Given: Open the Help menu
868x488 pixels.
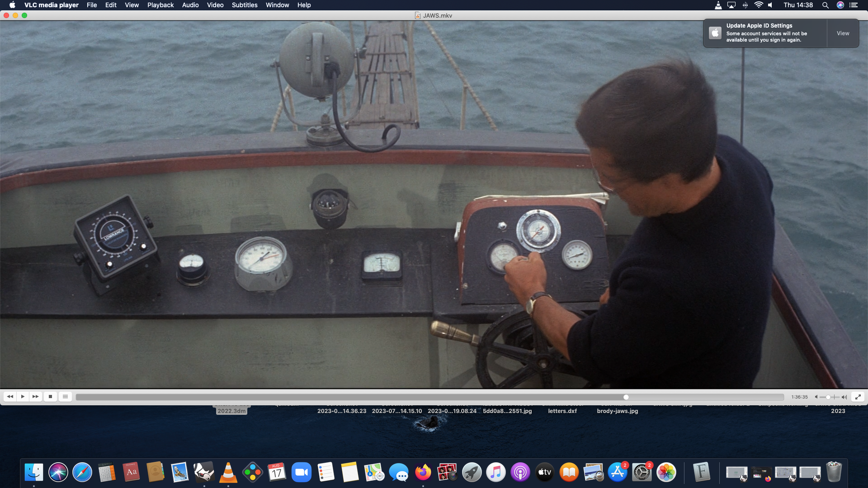Looking at the screenshot, I should point(304,5).
